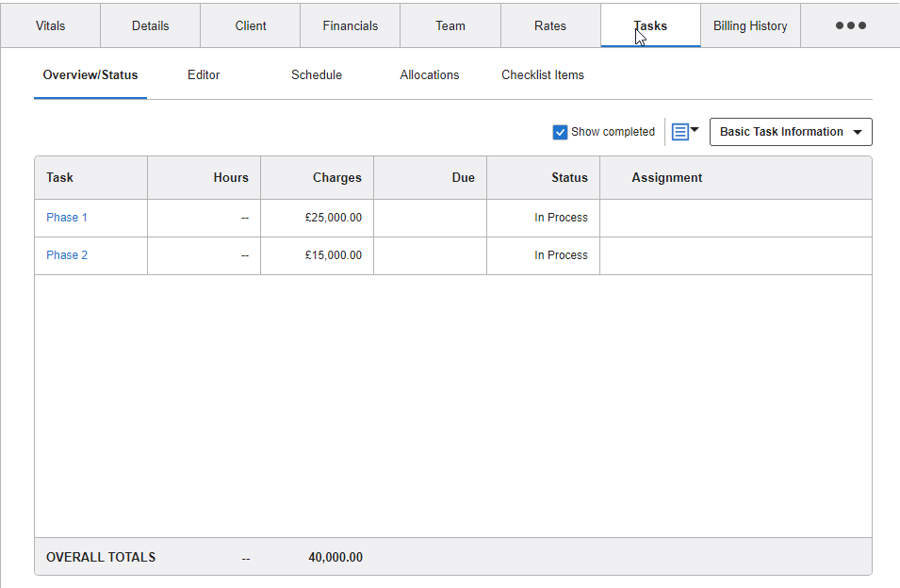
Task: Click the Charges column header
Action: pyautogui.click(x=317, y=178)
